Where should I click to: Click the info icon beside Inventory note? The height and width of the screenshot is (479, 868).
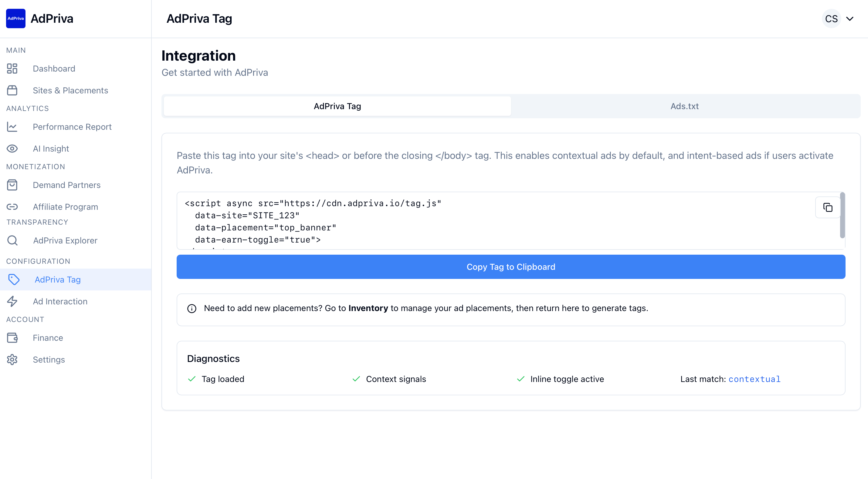tap(192, 308)
